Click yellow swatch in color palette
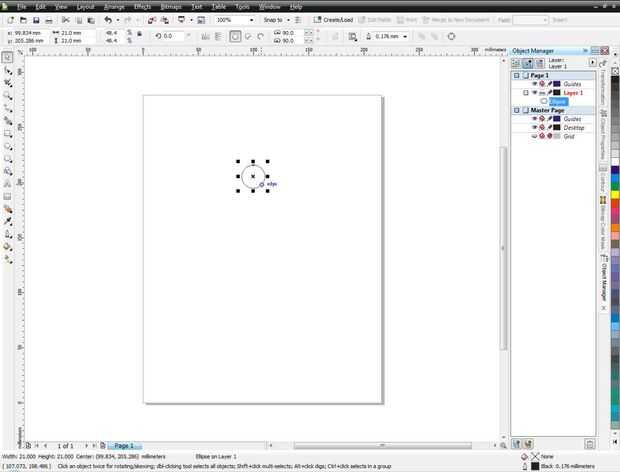Screen dimensions: 620x472 point(615,194)
